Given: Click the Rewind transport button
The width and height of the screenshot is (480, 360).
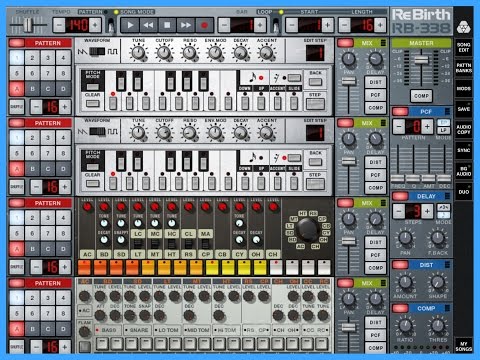Looking at the screenshot, I should [148, 25].
